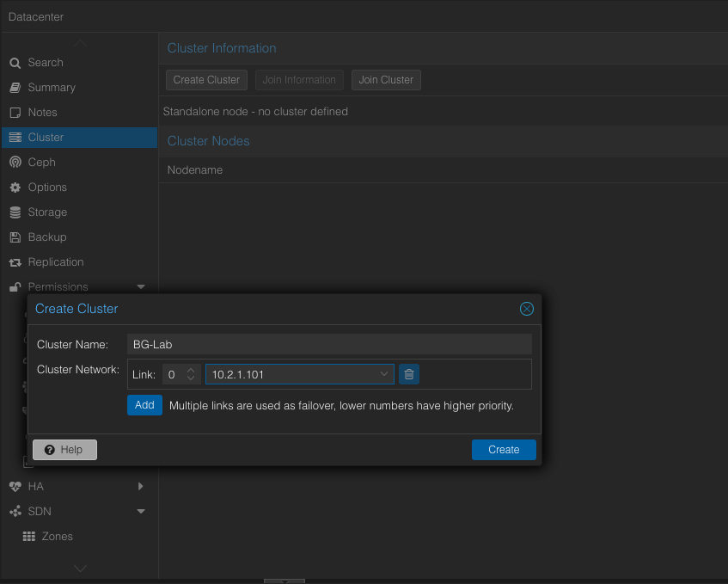Click the Create button in dialog
The width and height of the screenshot is (728, 584).
click(504, 450)
